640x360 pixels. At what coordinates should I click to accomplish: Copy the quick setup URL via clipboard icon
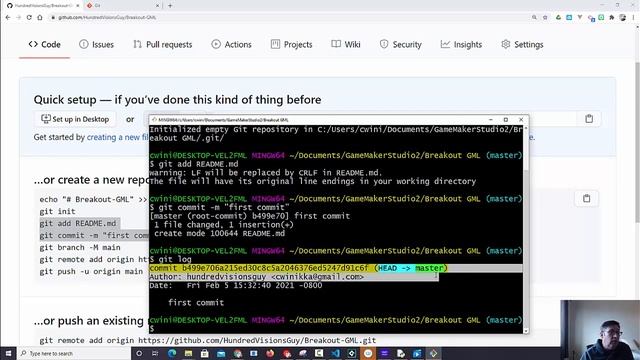coord(589,119)
